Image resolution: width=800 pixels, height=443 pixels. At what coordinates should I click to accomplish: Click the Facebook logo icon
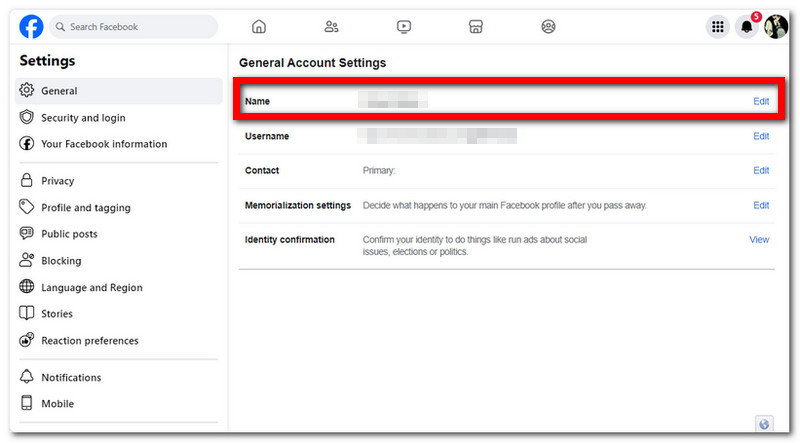click(31, 27)
